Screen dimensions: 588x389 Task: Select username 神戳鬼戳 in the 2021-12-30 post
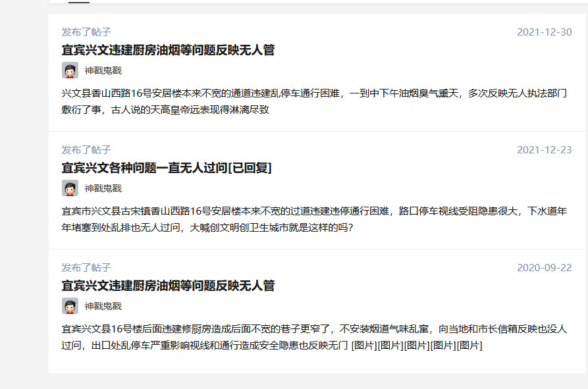coord(103,70)
